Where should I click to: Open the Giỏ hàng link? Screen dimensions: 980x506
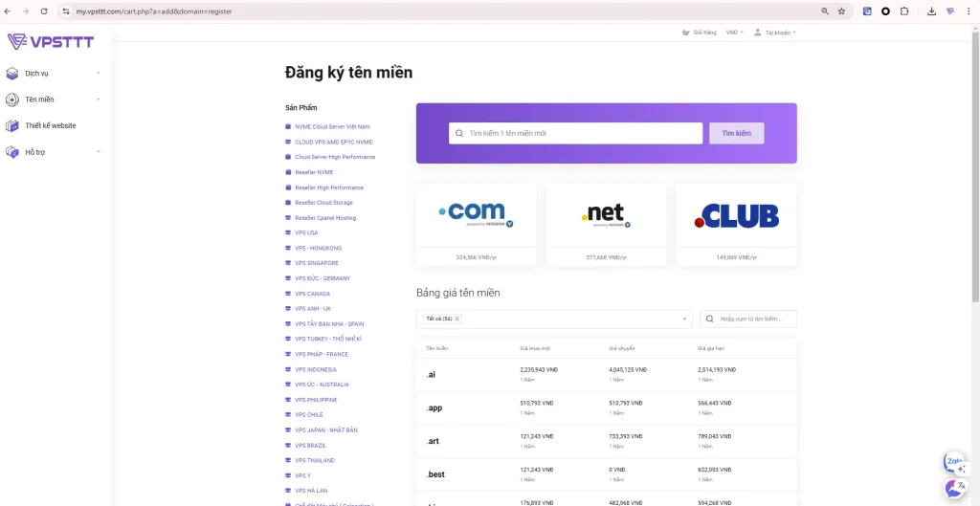pyautogui.click(x=704, y=33)
